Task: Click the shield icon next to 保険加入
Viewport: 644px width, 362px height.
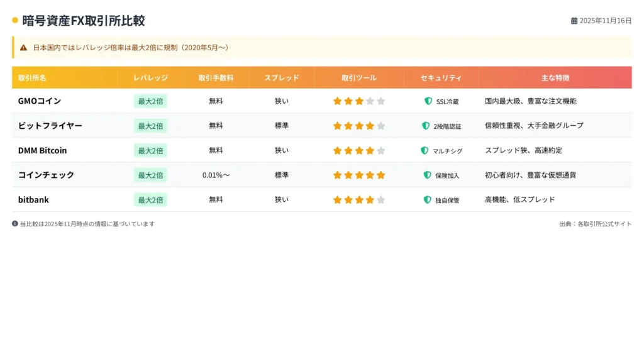Action: pyautogui.click(x=428, y=175)
